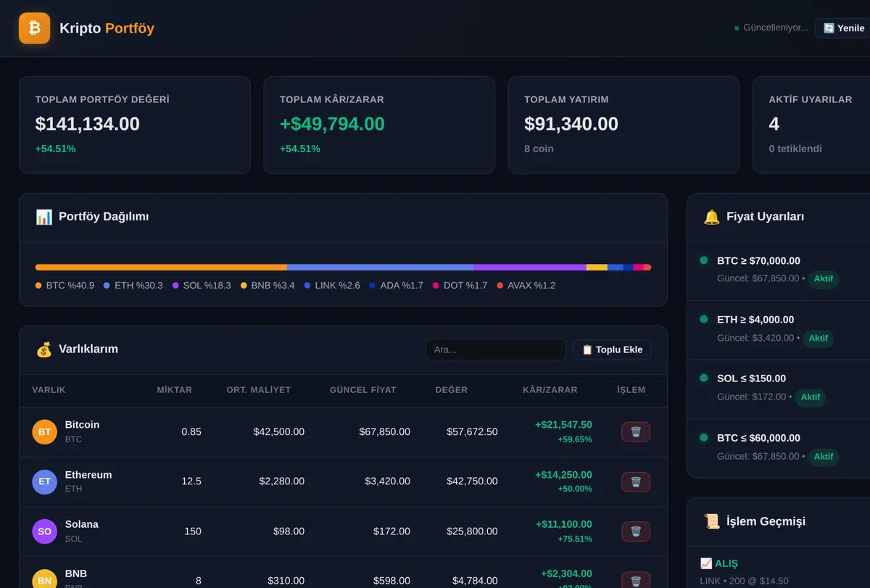Delete the BNB asset row
This screenshot has height=588, width=870.
[x=636, y=580]
